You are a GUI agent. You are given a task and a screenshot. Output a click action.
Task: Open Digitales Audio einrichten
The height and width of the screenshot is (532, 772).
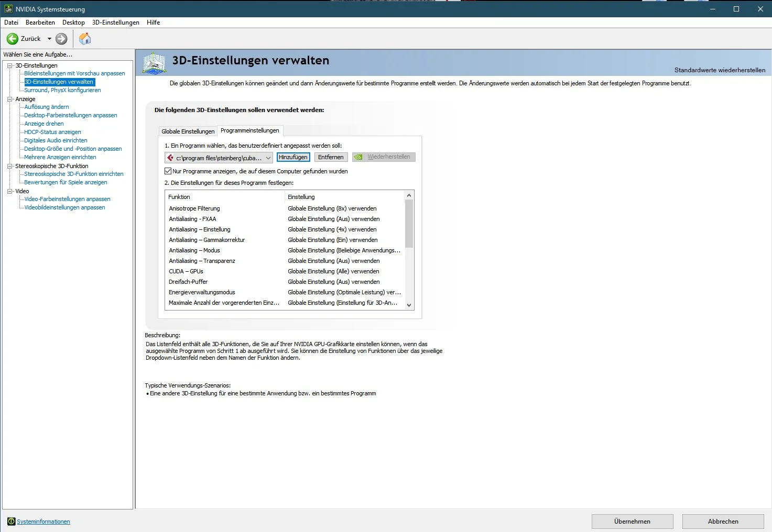click(x=56, y=140)
